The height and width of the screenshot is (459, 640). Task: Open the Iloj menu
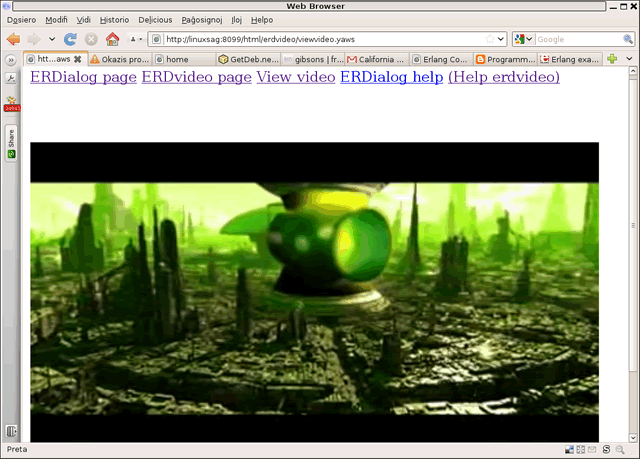coord(237,20)
